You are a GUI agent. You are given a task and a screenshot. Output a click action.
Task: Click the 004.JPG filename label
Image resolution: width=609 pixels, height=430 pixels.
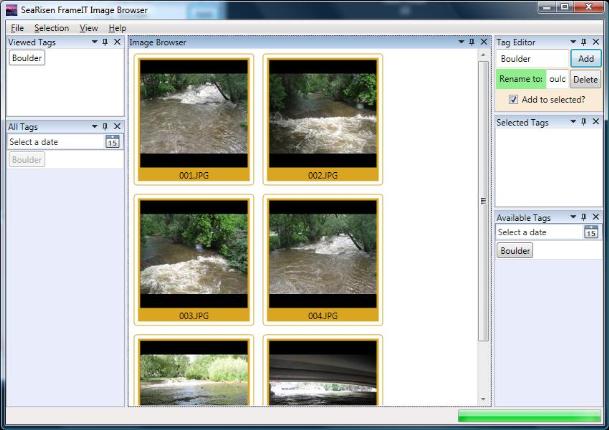coord(323,315)
